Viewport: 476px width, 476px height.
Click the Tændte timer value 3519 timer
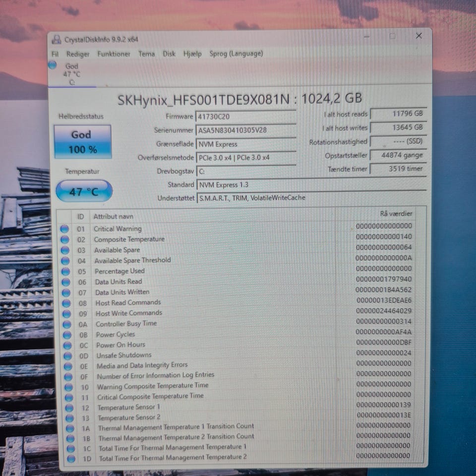tap(398, 169)
